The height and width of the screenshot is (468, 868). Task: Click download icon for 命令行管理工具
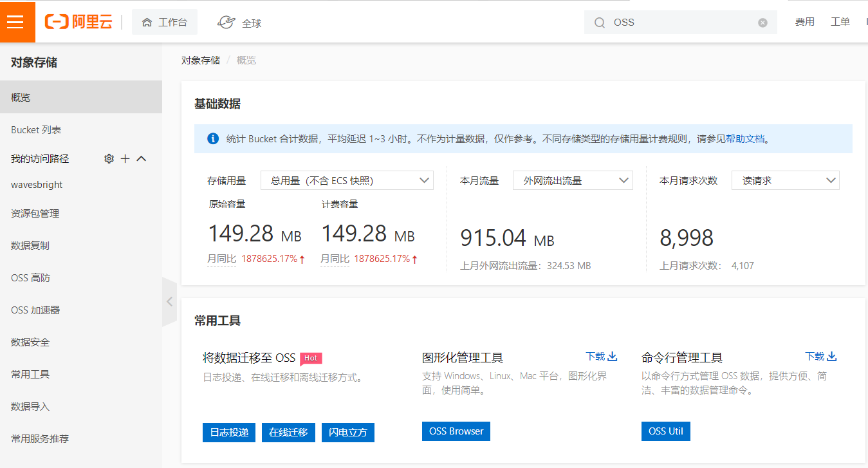pos(832,356)
